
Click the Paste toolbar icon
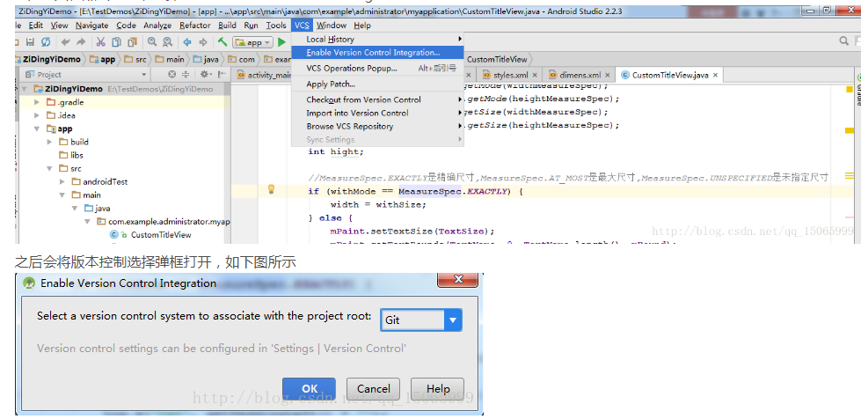click(132, 42)
